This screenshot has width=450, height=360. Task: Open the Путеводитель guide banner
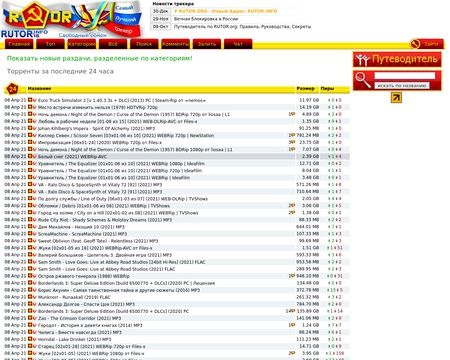click(397, 60)
